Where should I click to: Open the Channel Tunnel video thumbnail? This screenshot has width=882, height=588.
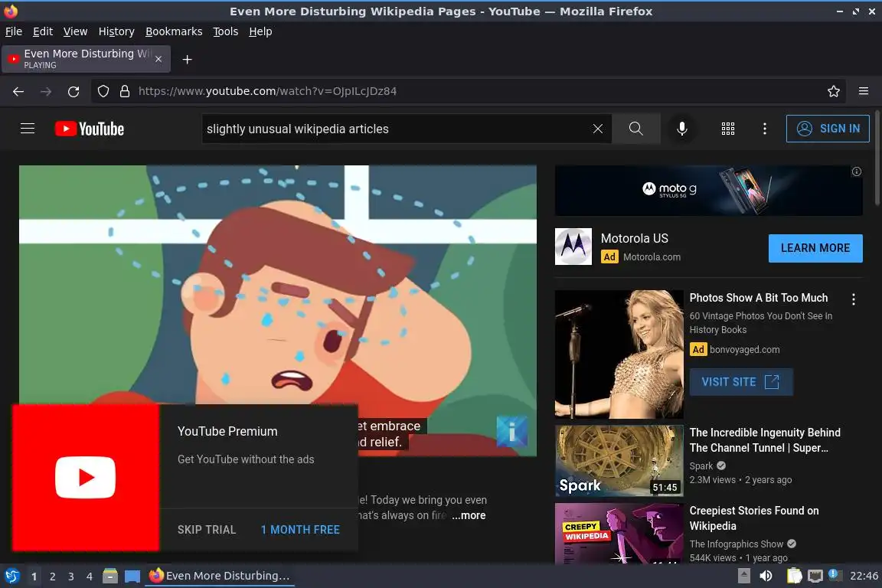pos(619,461)
